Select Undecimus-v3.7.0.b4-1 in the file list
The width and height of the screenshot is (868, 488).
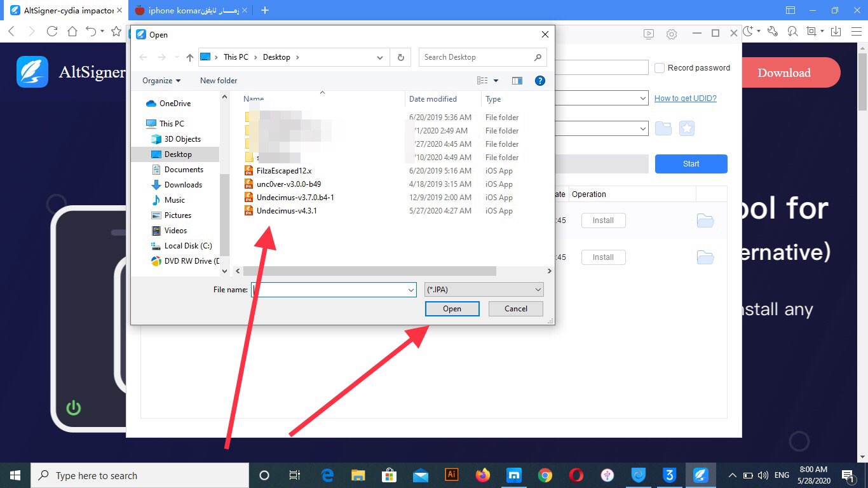295,198
